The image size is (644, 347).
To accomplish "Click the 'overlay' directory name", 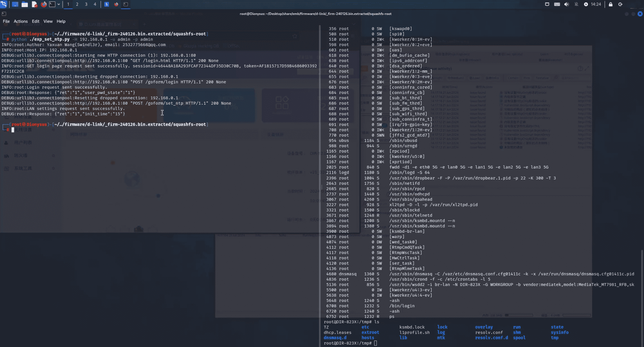I will [x=484, y=327].
